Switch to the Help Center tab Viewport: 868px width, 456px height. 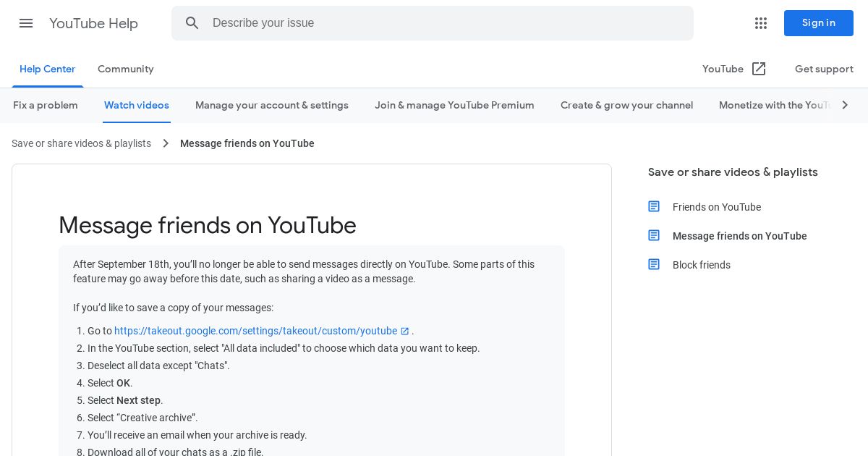click(48, 69)
